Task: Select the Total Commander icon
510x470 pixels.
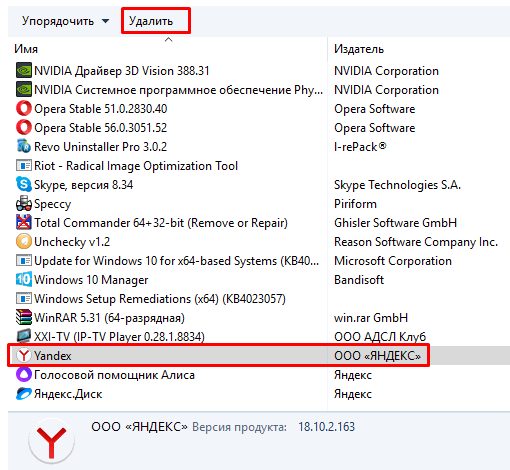Action: pos(24,222)
